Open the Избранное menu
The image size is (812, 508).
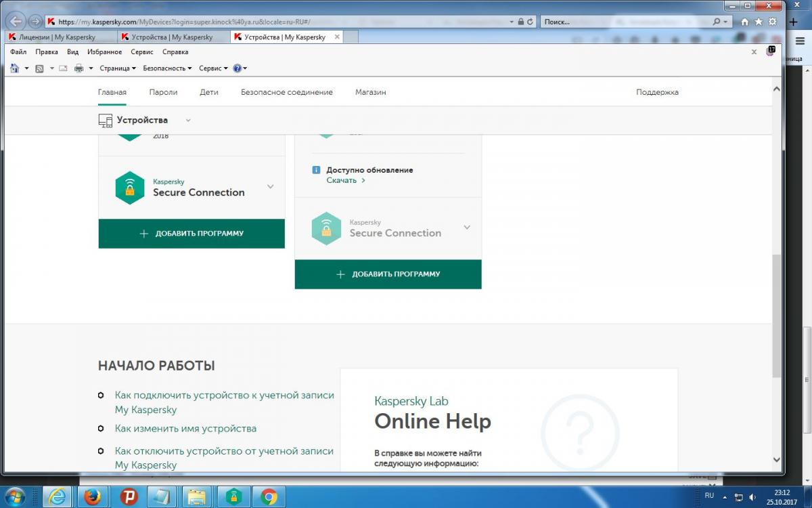coord(104,52)
